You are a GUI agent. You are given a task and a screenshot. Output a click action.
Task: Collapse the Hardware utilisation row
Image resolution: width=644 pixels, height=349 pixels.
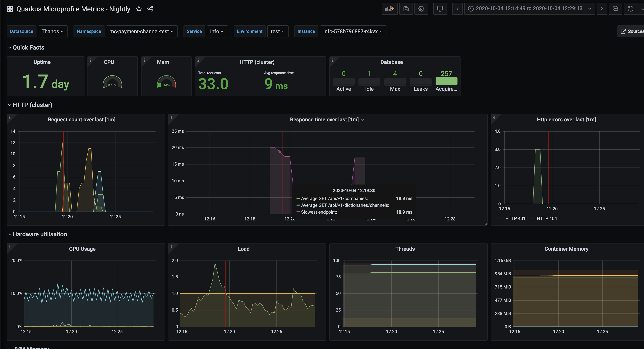point(39,234)
